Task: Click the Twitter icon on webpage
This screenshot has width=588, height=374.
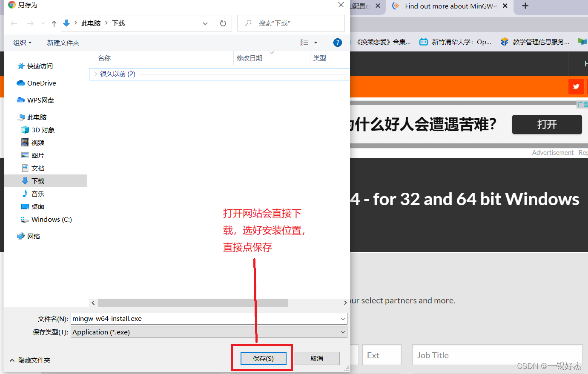Action: (576, 86)
